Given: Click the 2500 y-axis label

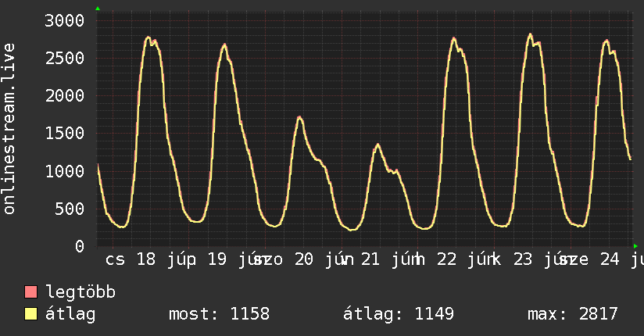Looking at the screenshot, I should 64,59.
